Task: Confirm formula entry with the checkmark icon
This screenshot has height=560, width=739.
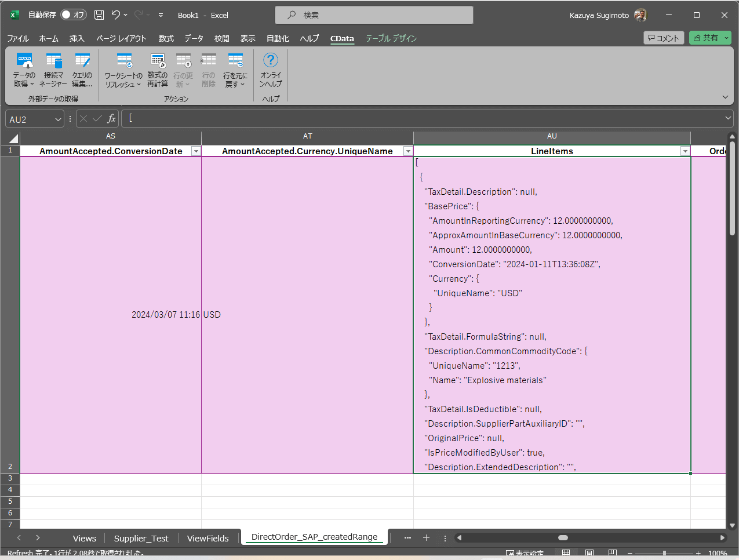Action: tap(97, 119)
